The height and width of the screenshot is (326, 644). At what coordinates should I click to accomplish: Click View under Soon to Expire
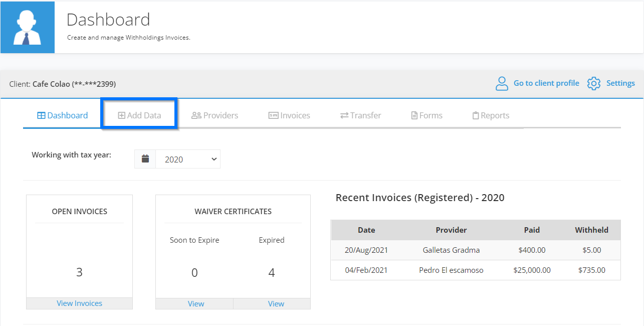(196, 304)
